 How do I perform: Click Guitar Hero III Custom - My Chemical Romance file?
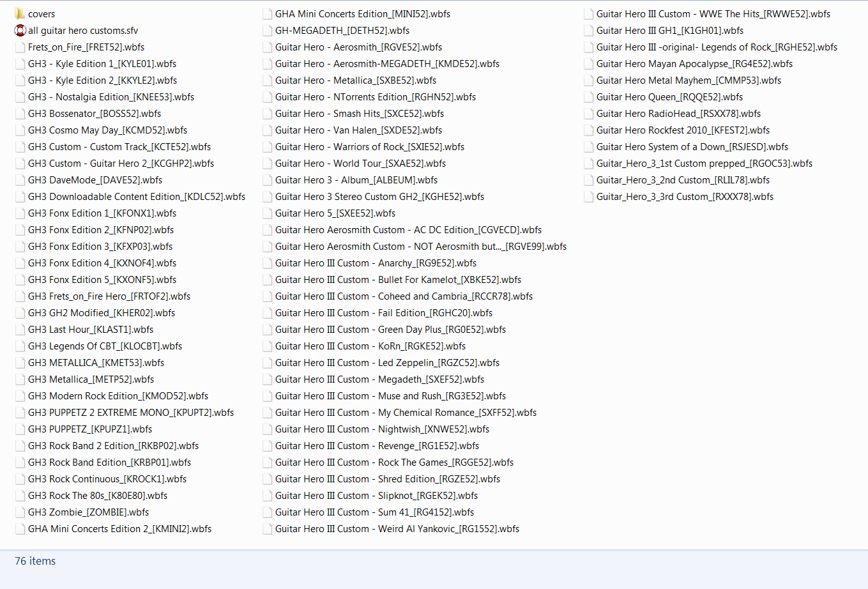click(x=406, y=412)
